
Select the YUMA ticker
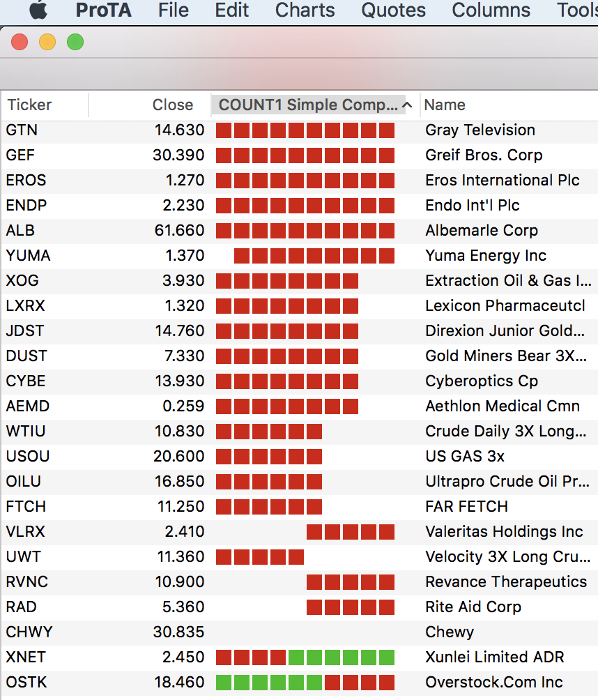point(28,255)
